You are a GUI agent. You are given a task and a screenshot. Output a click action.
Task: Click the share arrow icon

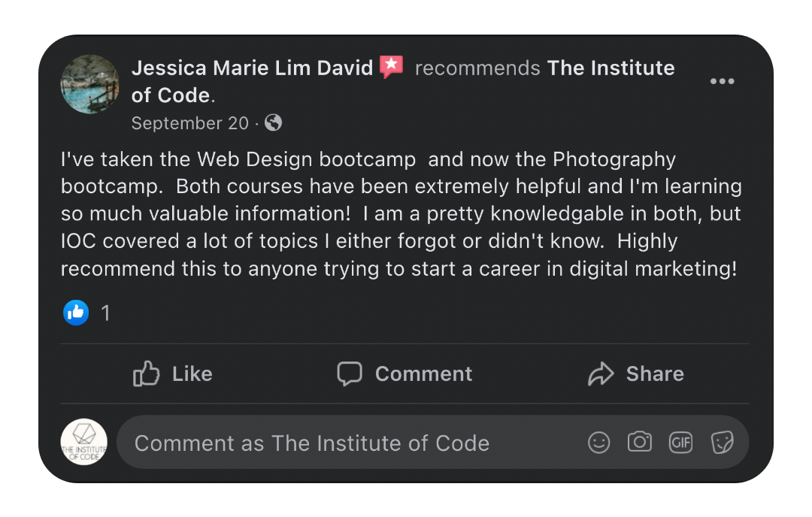[x=601, y=373]
